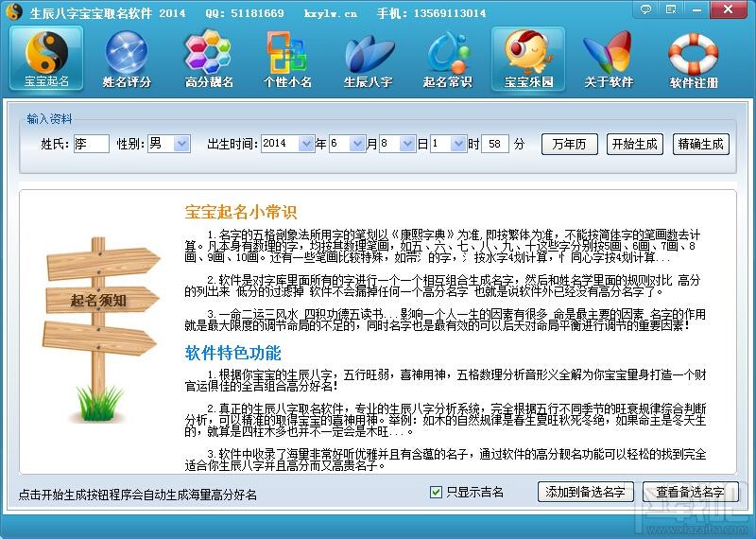This screenshot has width=756, height=539.
Task: Click the 宝宝起名小常识 heading
Action: (x=241, y=212)
